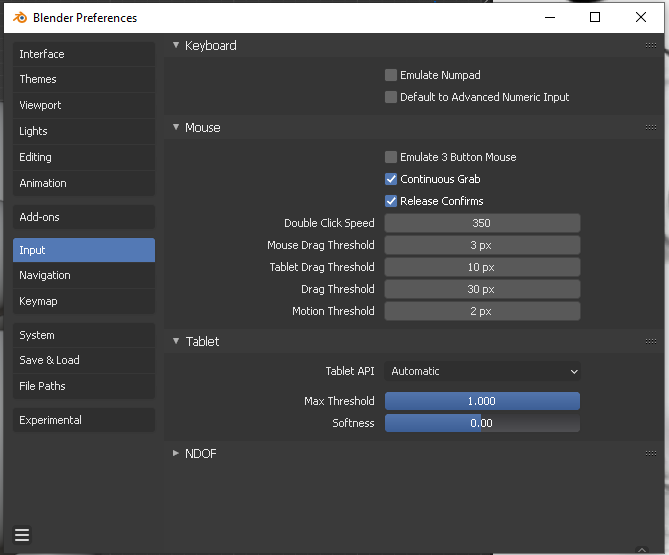The height and width of the screenshot is (555, 669).
Task: Switch to Themes section
Action: (x=84, y=79)
